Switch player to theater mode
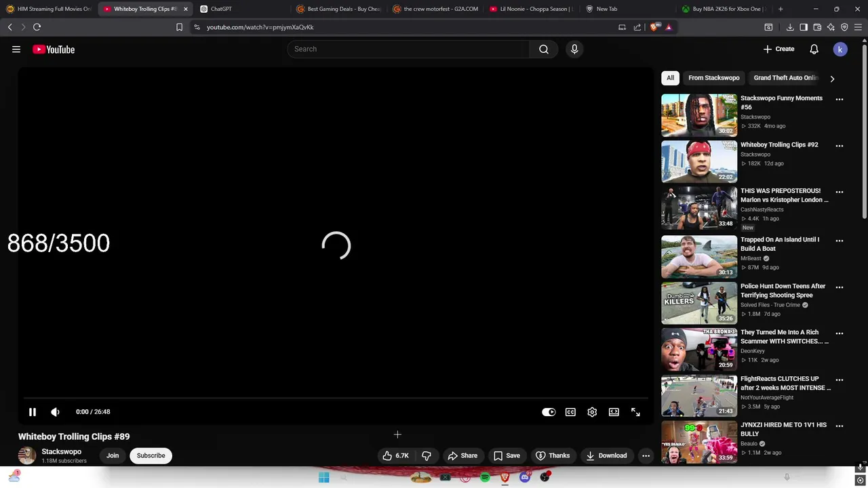The width and height of the screenshot is (868, 488). (x=614, y=411)
